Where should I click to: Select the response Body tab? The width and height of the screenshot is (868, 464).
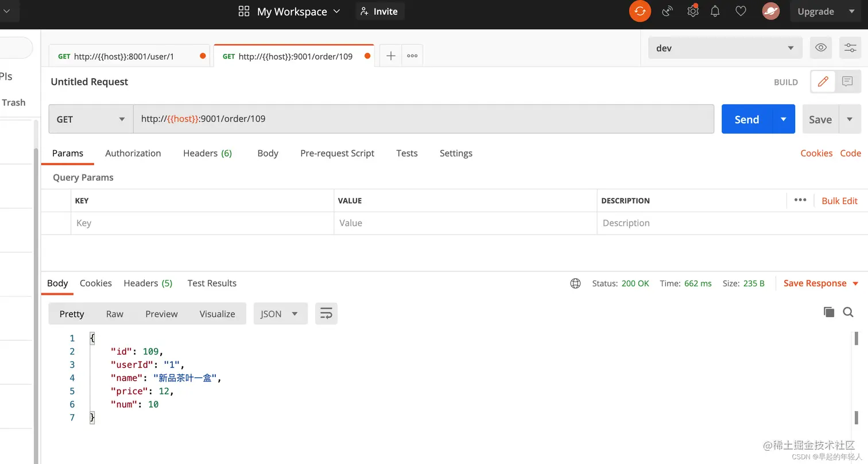pos(57,283)
